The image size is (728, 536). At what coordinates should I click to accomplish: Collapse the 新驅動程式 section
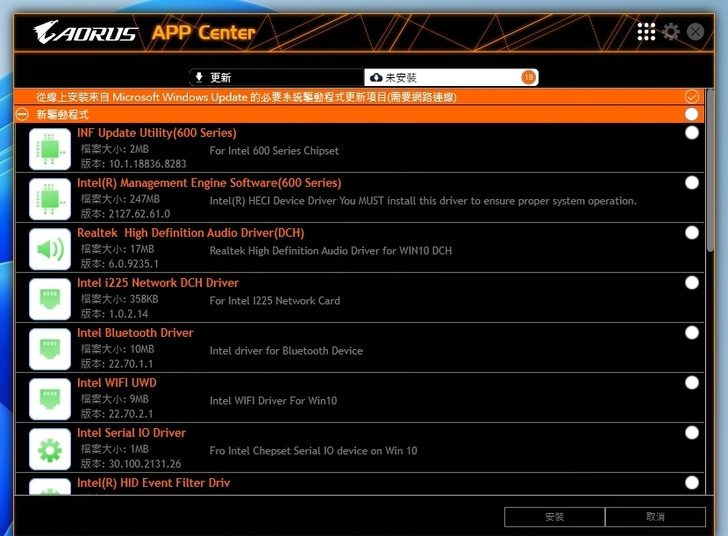(23, 115)
